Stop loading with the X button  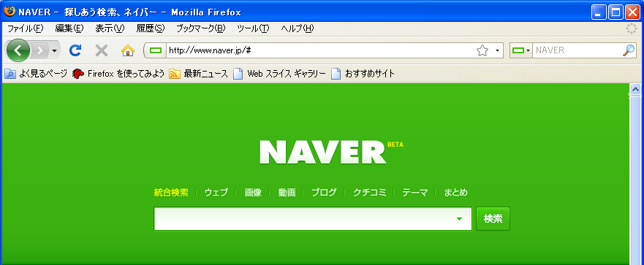(102, 50)
